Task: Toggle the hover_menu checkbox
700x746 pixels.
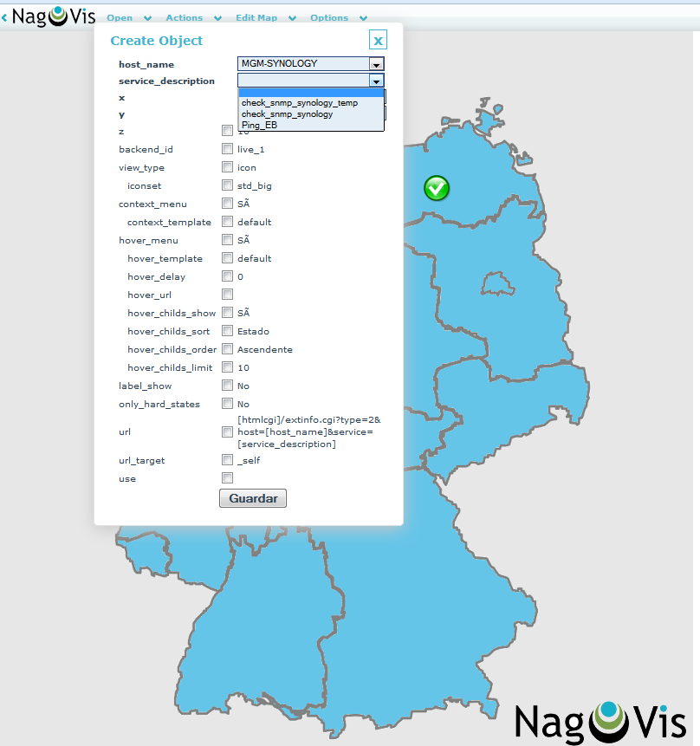Action: [x=228, y=240]
